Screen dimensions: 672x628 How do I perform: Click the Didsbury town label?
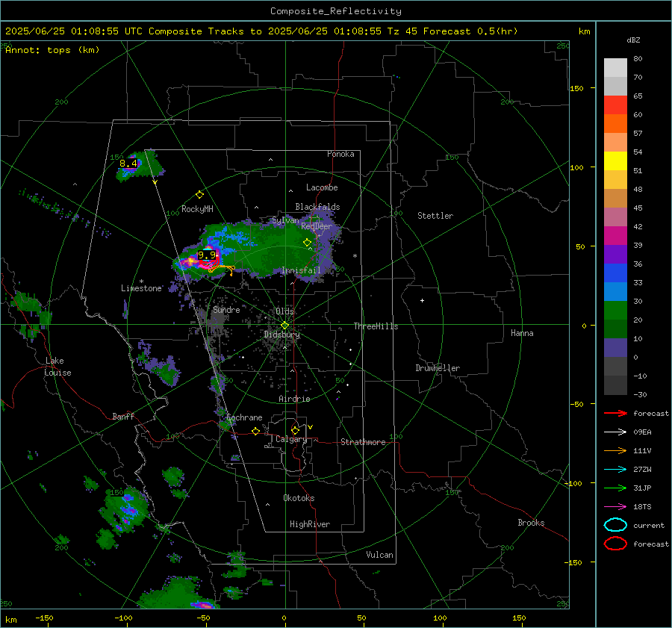281,335
